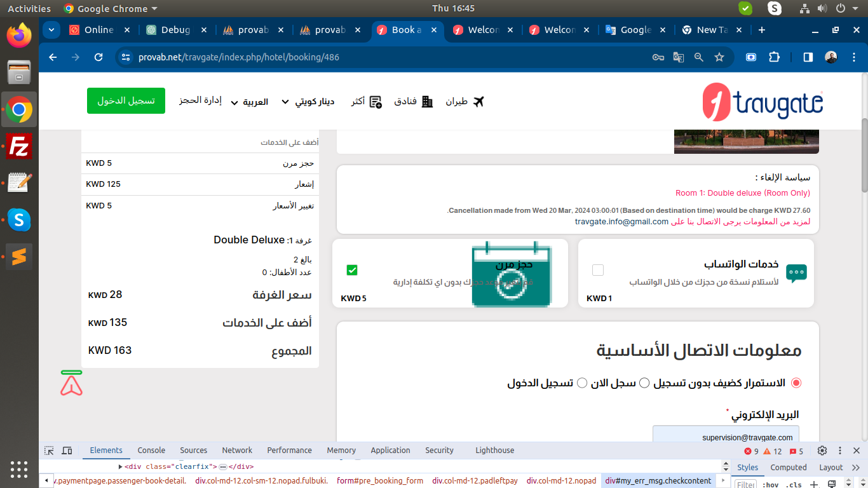Open the Activities Google Chrome app menu
The height and width of the screenshot is (488, 868).
(111, 9)
